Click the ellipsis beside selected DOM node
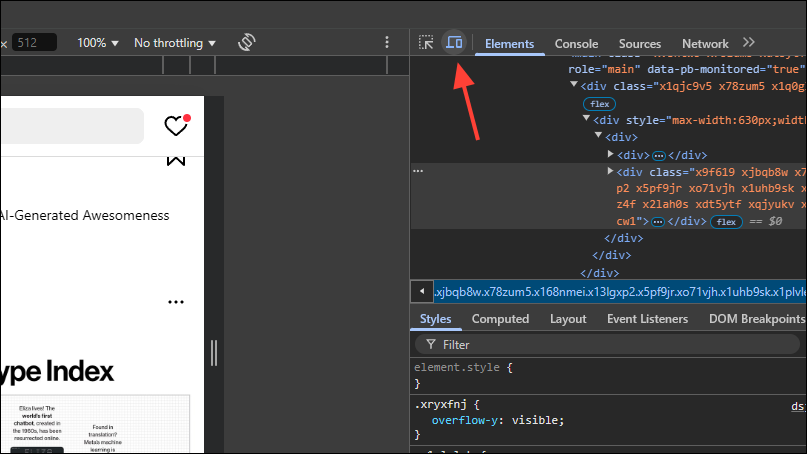Image resolution: width=807 pixels, height=454 pixels. tap(419, 171)
